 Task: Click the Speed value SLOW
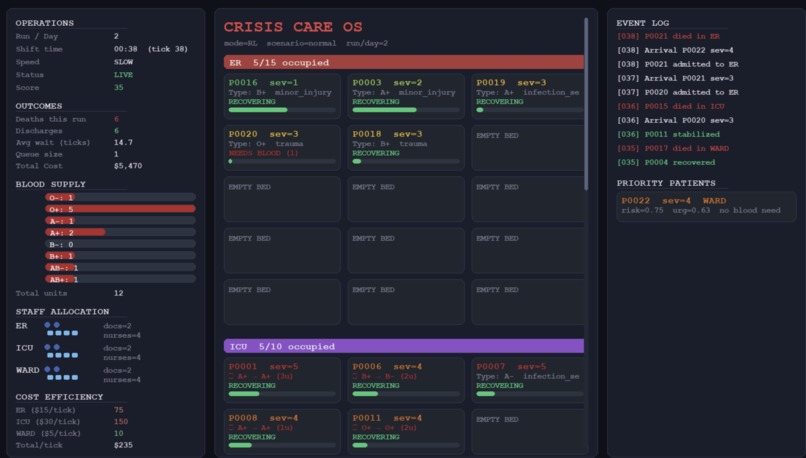tap(123, 62)
